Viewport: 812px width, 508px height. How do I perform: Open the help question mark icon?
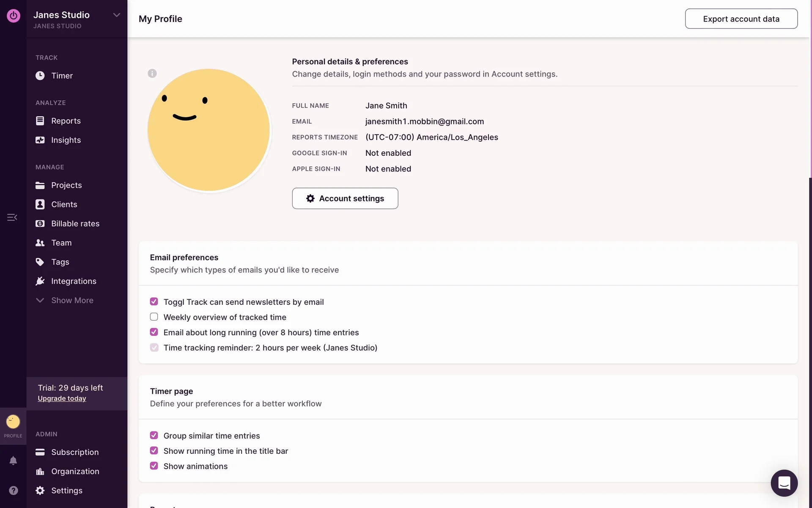[x=13, y=490]
